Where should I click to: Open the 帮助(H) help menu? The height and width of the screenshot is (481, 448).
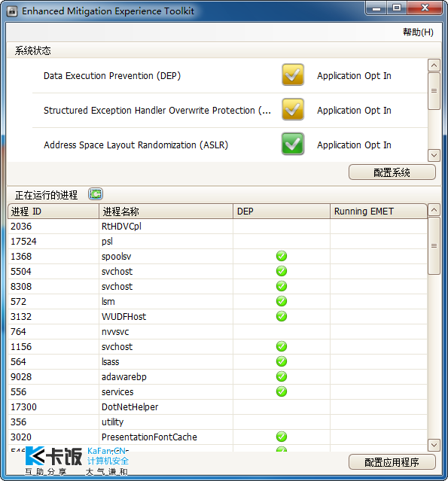pyautogui.click(x=418, y=32)
